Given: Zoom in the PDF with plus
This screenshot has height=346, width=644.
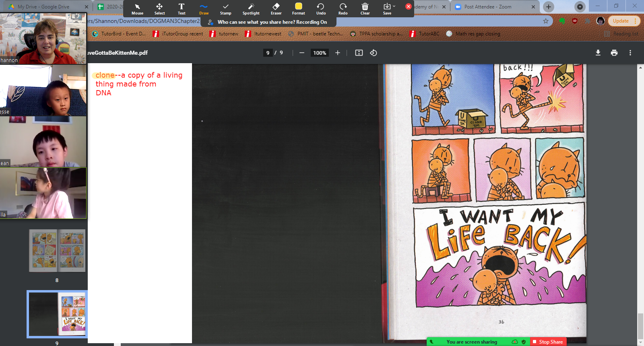Looking at the screenshot, I should (338, 53).
